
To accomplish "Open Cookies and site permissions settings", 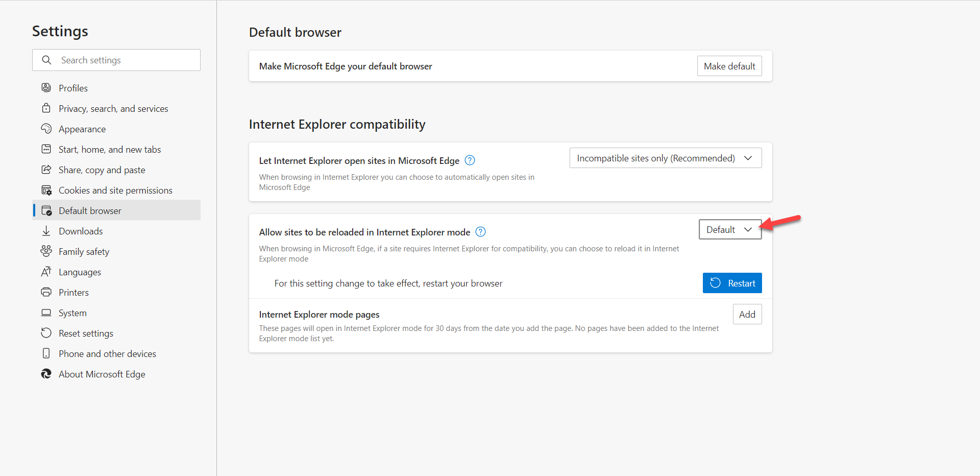I will tap(115, 191).
